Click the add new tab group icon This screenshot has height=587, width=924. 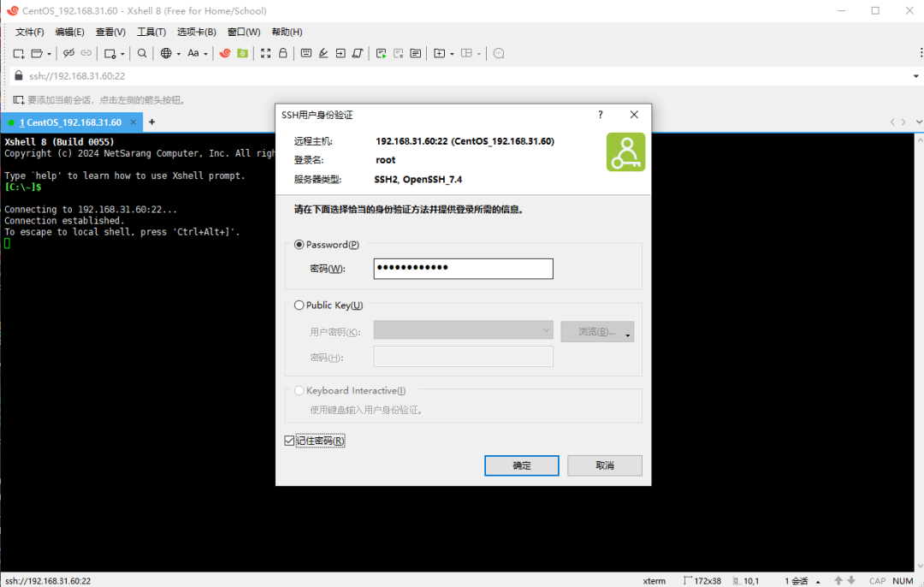point(439,53)
